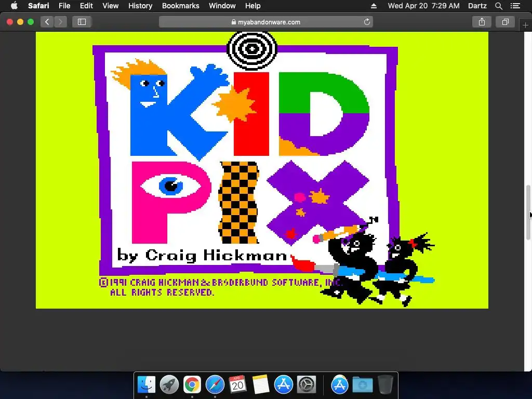Image resolution: width=532 pixels, height=399 pixels.
Task: Open the File menu
Action: point(64,6)
